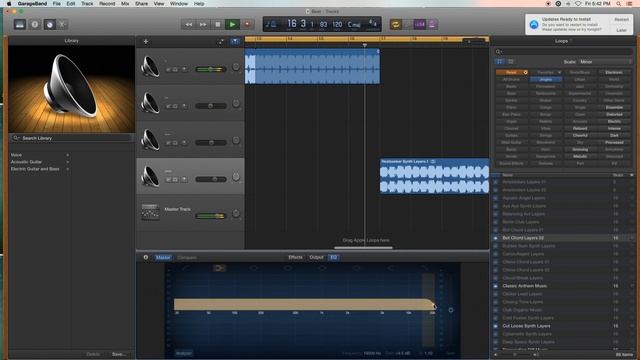This screenshot has width=640, height=360.
Task: Open the Library panel button
Action: [20, 24]
